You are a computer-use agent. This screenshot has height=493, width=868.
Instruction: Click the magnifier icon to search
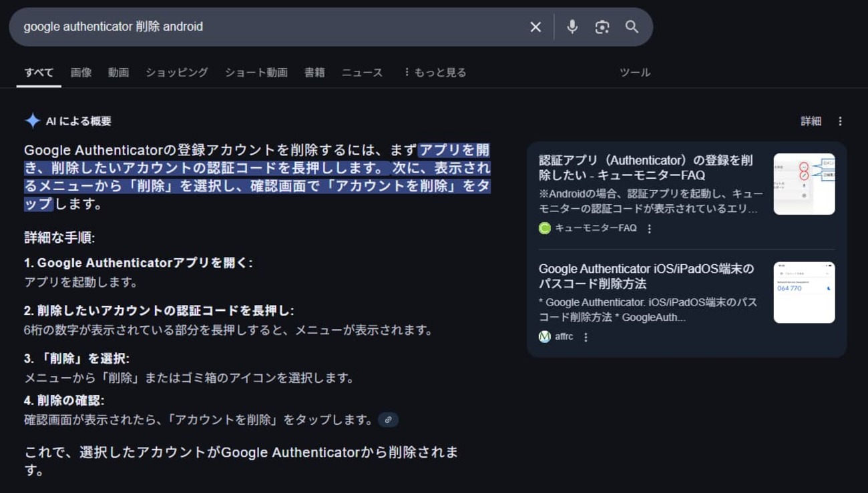(632, 27)
